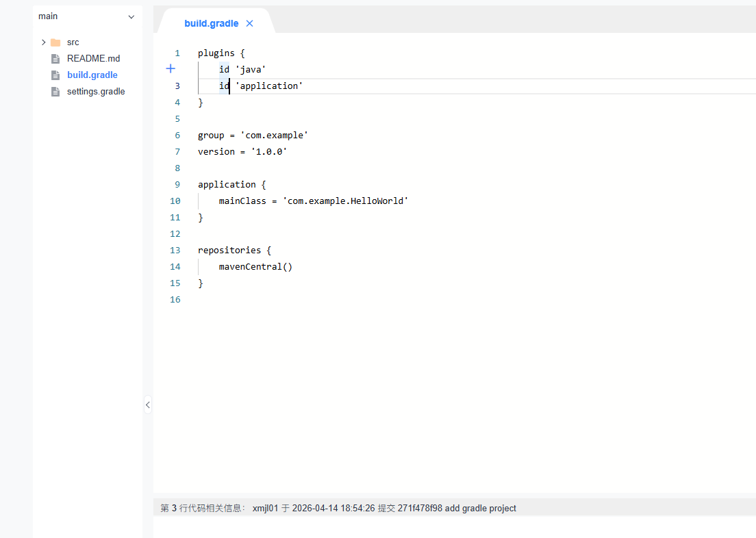Screen dimensions: 756x538
Task: Click line number 10 in the gutter
Action: pos(175,201)
